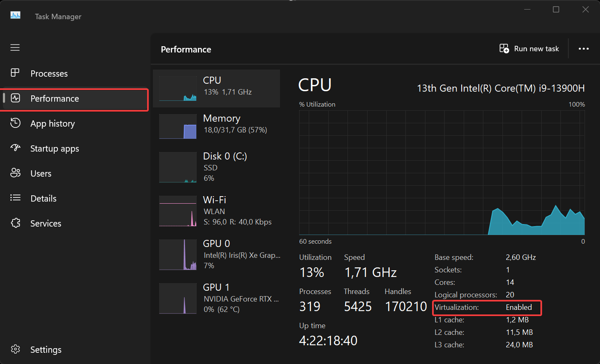Viewport: 600px width, 364px height.
Task: Select Memory 18,0/31,7 GB entry
Action: pos(216,126)
